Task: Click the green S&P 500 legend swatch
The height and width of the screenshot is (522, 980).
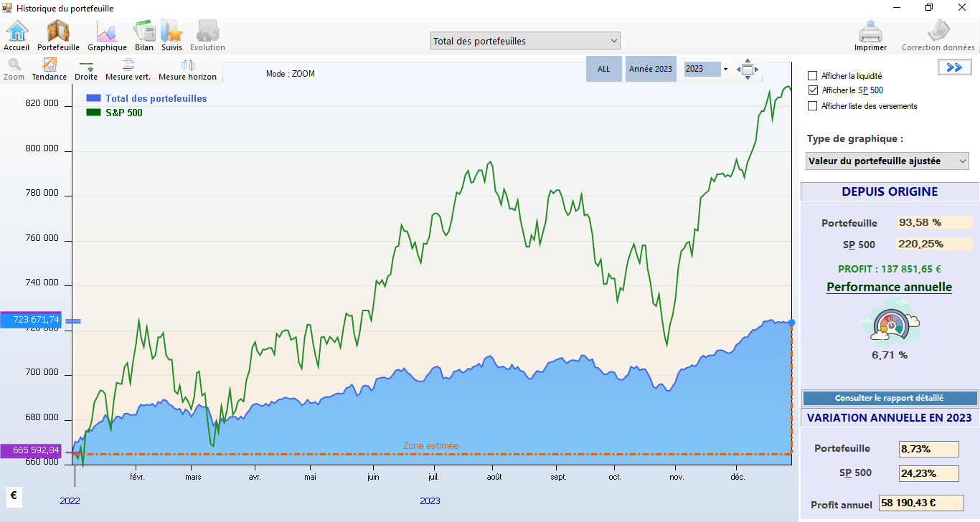Action: point(93,112)
